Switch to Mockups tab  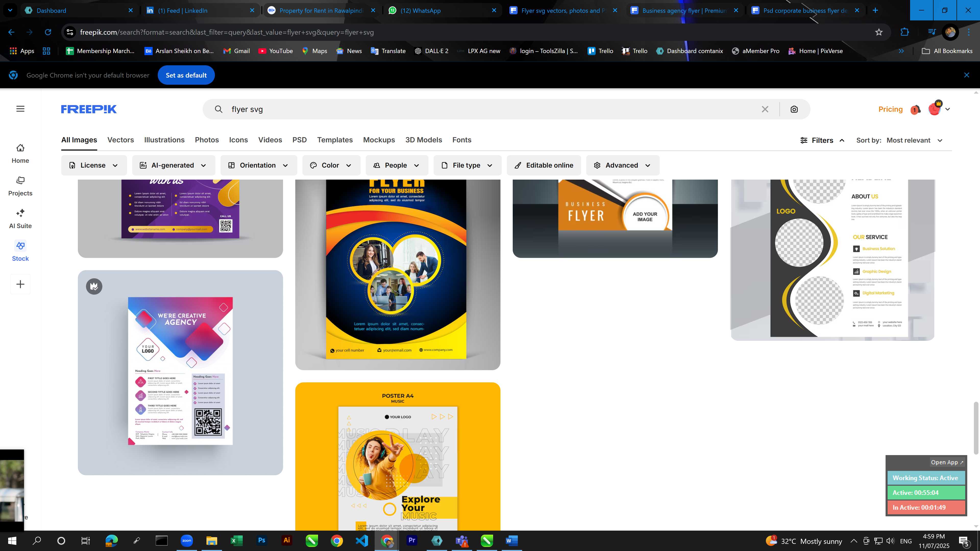(x=379, y=140)
